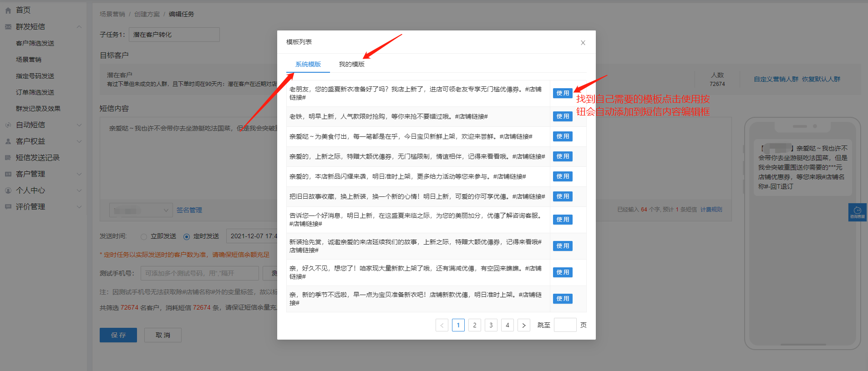Open 指定号码发送 in sidebar
Screen dimensions: 868x371
(x=35, y=76)
